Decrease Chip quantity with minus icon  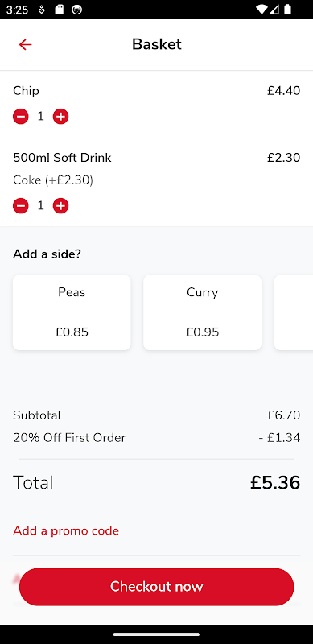coord(21,117)
